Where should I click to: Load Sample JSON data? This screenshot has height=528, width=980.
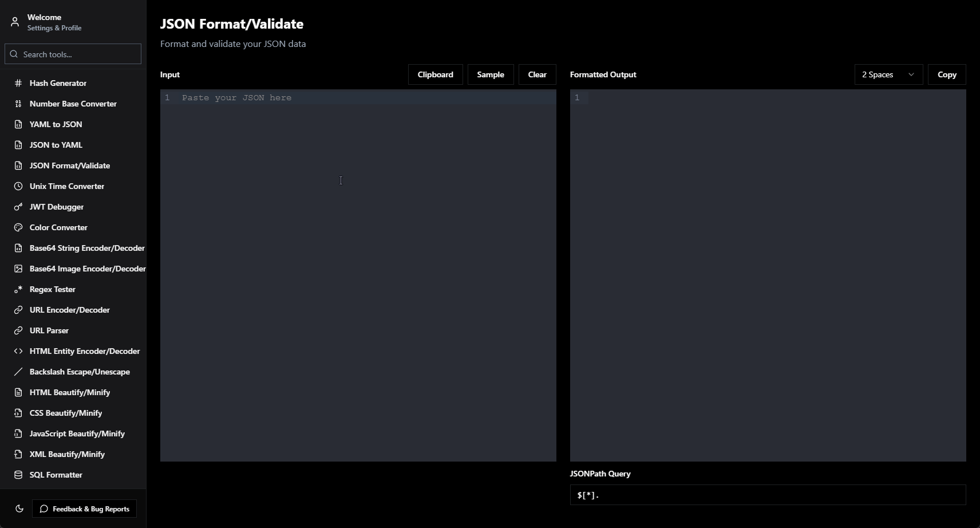coord(490,74)
